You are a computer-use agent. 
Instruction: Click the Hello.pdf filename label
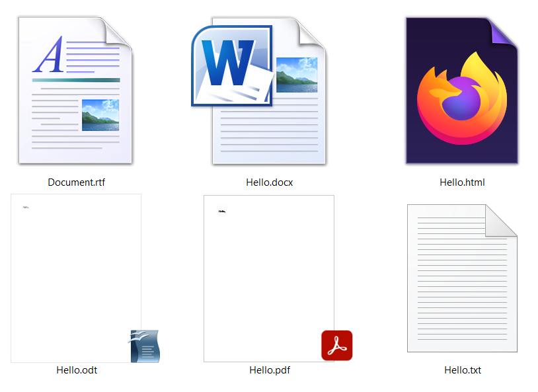tap(268, 370)
